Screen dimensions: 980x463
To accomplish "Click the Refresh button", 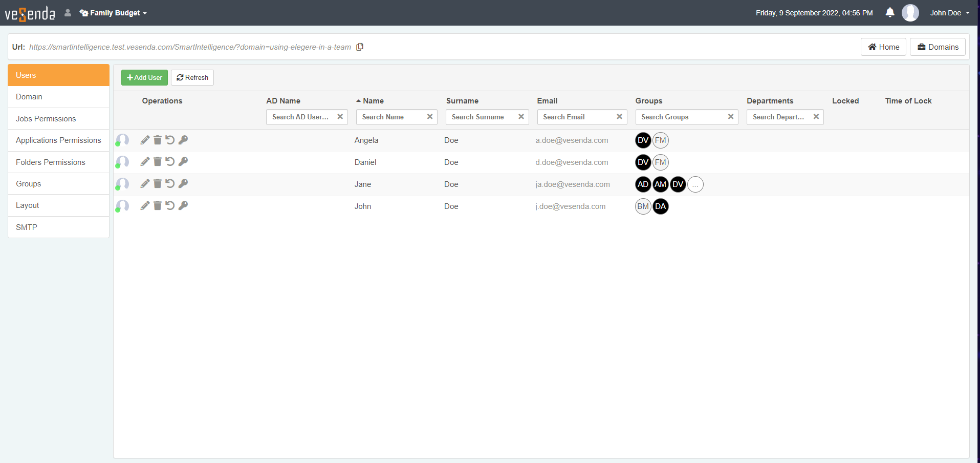I will pos(192,78).
